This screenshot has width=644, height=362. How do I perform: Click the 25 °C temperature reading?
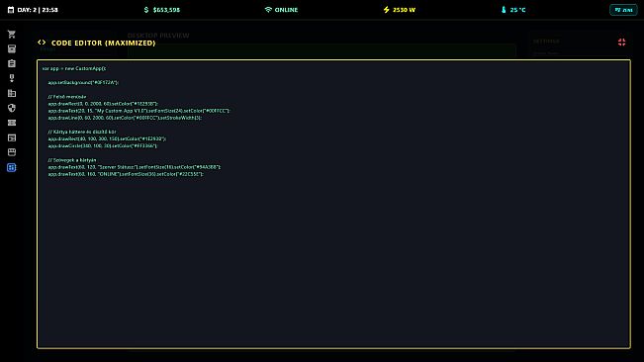click(x=517, y=10)
